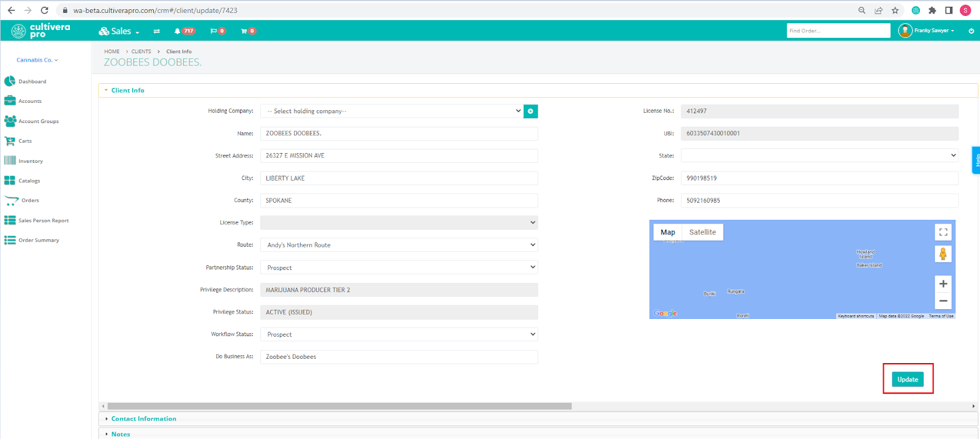
Task: Click the License No. field 412497
Action: pyautogui.click(x=820, y=111)
